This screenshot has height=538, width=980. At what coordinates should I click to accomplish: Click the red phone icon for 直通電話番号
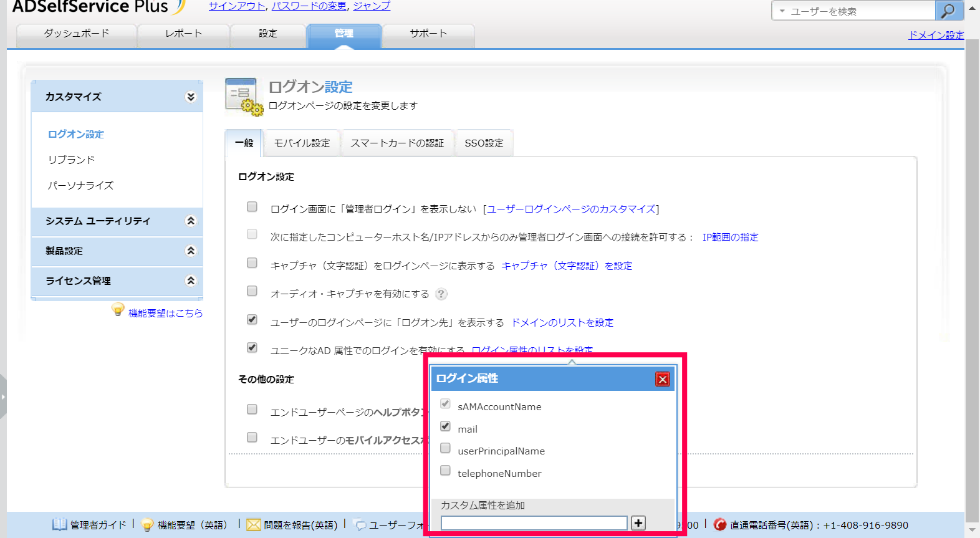coord(720,525)
